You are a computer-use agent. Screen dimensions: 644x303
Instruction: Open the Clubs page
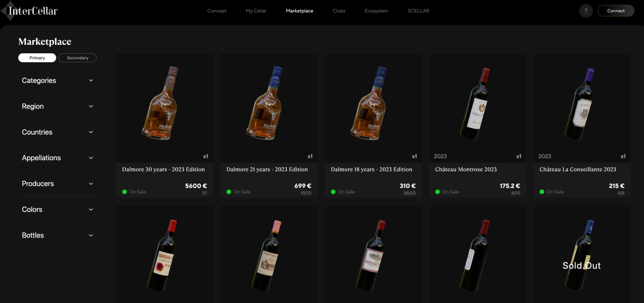tap(339, 11)
